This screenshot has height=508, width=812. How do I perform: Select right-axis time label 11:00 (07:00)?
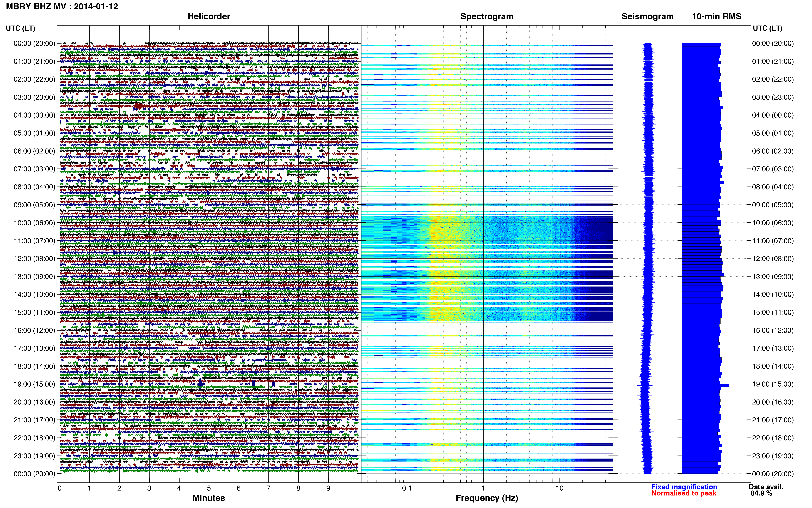[x=773, y=241]
